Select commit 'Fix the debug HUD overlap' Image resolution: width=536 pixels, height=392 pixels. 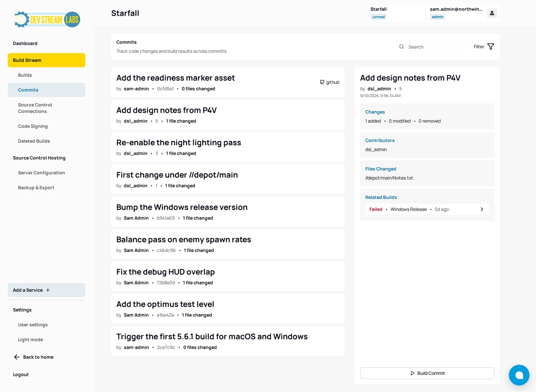pos(228,276)
